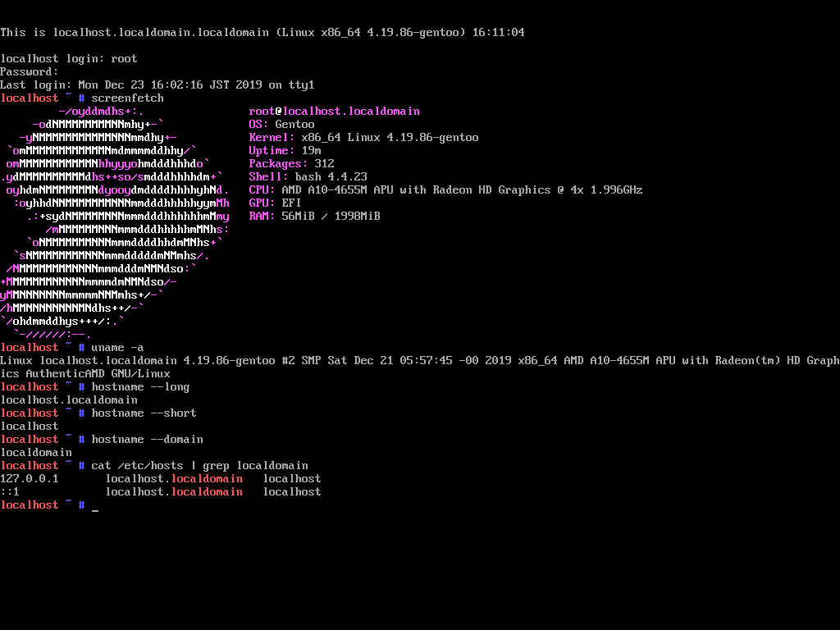The height and width of the screenshot is (630, 840).
Task: Click the blinking cursor at the final prompt
Action: [x=94, y=506]
